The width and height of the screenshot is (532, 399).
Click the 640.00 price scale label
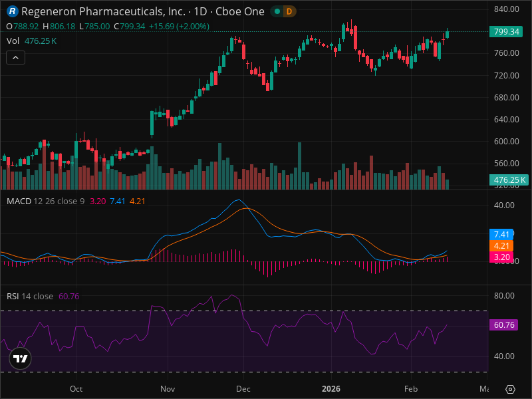[506, 120]
